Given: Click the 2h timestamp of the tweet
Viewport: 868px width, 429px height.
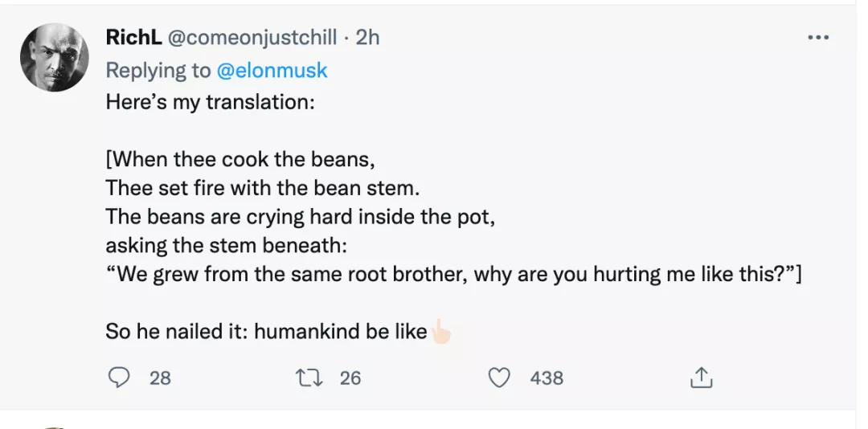Looking at the screenshot, I should point(367,38).
